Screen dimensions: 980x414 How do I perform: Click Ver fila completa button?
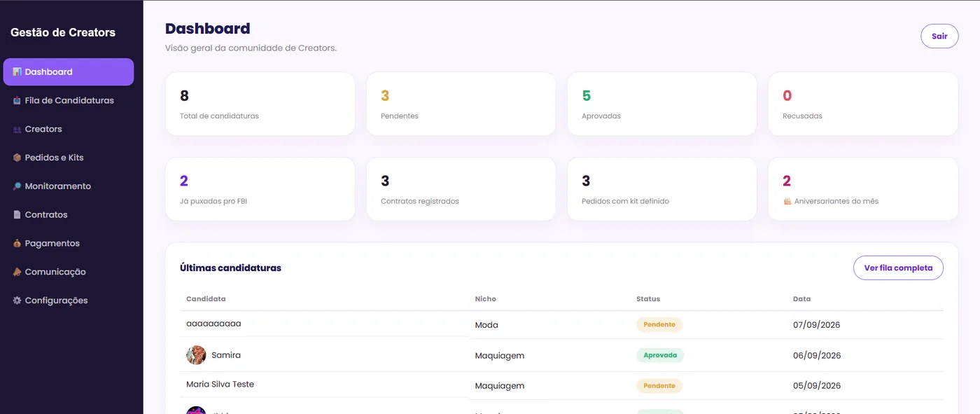click(x=898, y=268)
